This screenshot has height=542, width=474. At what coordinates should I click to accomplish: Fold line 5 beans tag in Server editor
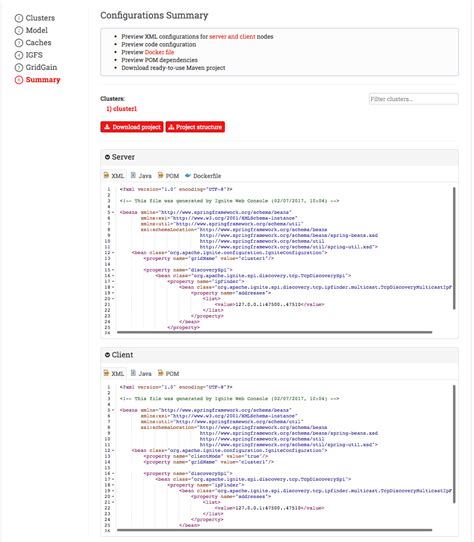113,212
